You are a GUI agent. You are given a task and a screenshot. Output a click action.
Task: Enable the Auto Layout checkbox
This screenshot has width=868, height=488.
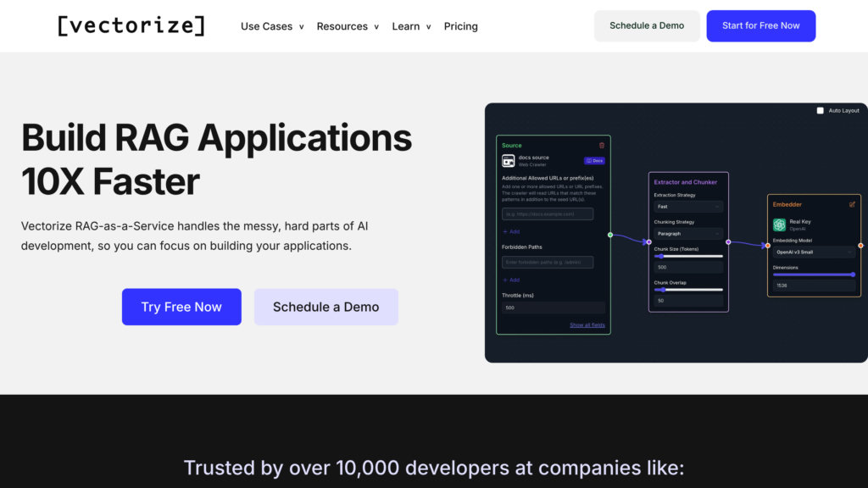pos(820,110)
